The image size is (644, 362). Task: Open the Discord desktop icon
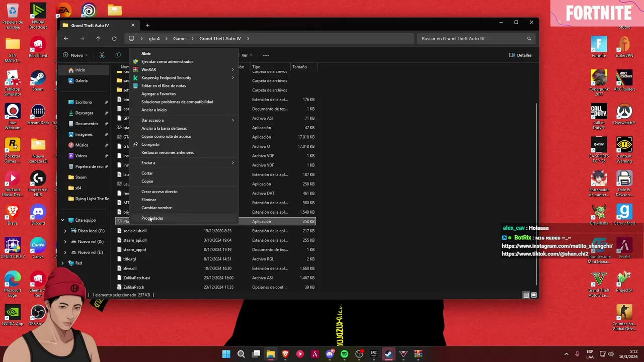click(38, 214)
